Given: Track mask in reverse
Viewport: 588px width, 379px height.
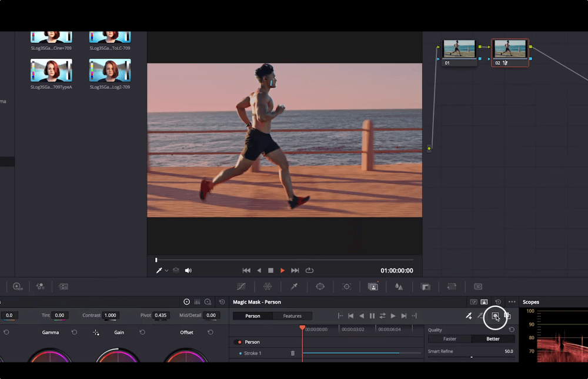Looking at the screenshot, I should [x=362, y=316].
